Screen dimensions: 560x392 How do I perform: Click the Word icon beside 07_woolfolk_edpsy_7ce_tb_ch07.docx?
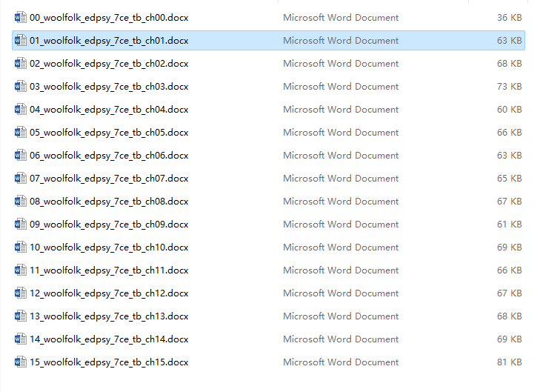tap(20, 178)
